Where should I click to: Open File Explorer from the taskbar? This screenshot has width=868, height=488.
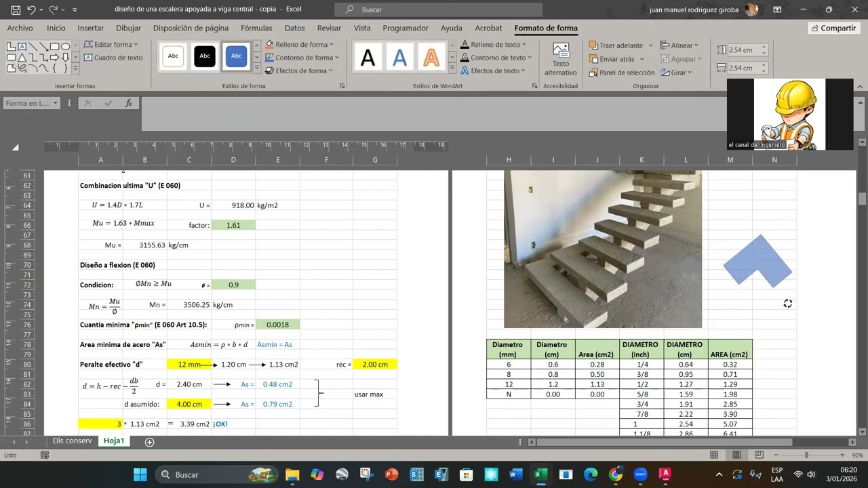coord(292,474)
